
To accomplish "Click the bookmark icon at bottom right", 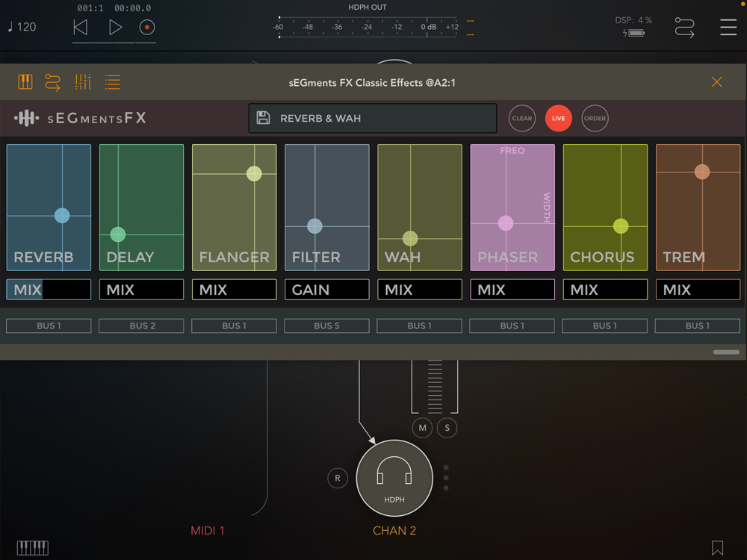I will coord(717,547).
